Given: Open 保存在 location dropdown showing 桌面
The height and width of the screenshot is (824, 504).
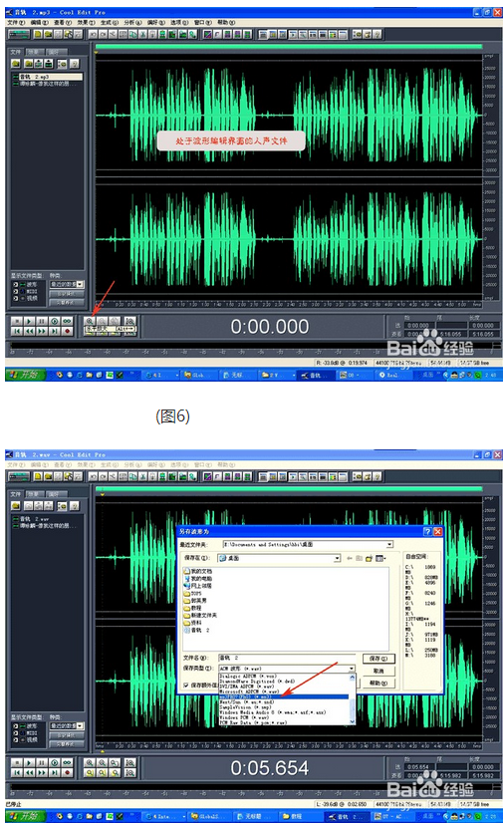Looking at the screenshot, I should pos(280,558).
